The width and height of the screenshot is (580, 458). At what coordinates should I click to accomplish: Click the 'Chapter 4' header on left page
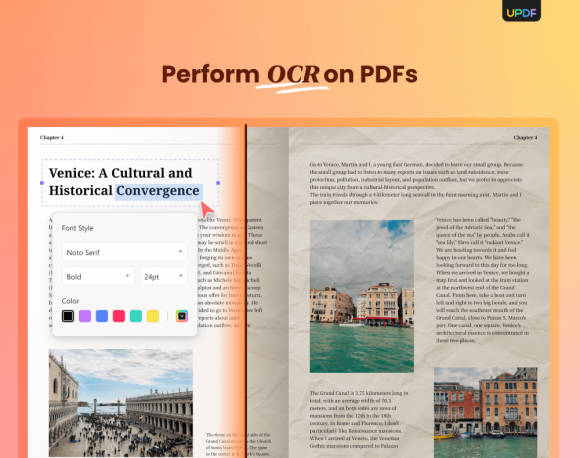coord(52,137)
